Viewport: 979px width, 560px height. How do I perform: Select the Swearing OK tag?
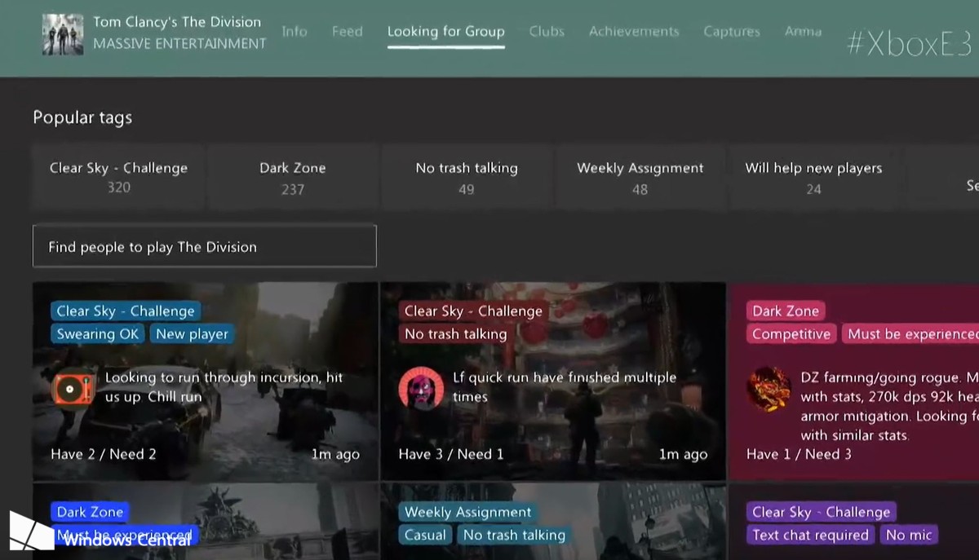[98, 333]
